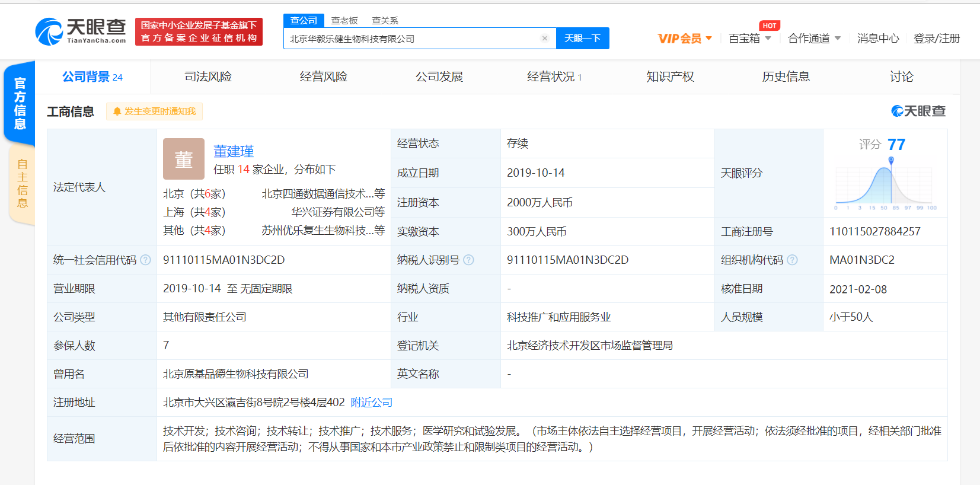
Task: Click 北京四通数据通信技术...等 company text
Action: point(323,194)
